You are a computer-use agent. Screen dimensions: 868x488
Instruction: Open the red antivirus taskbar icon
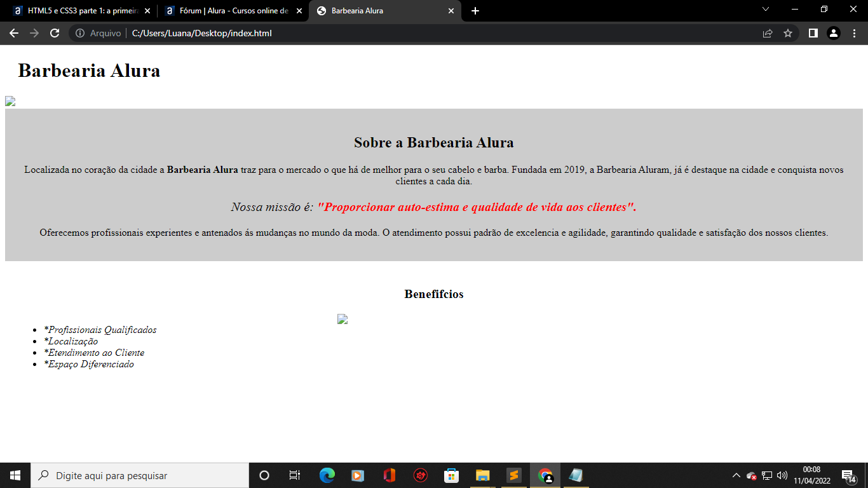[420, 475]
